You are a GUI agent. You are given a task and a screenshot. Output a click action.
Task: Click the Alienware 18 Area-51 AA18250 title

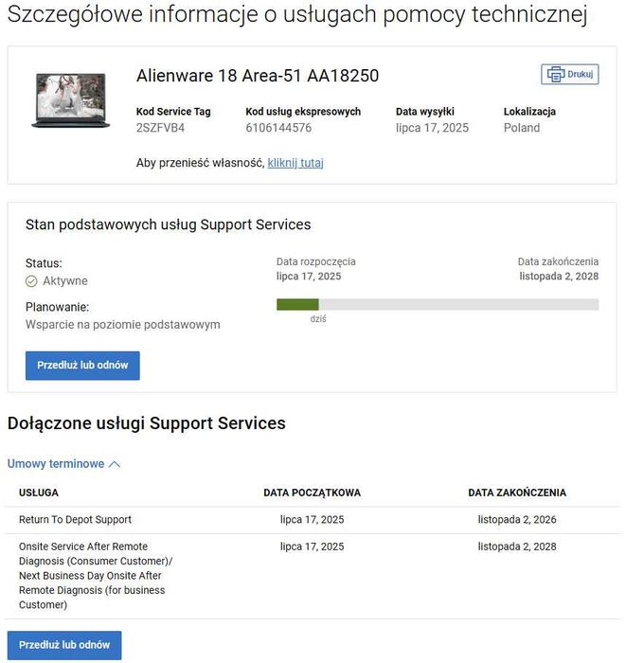(258, 76)
